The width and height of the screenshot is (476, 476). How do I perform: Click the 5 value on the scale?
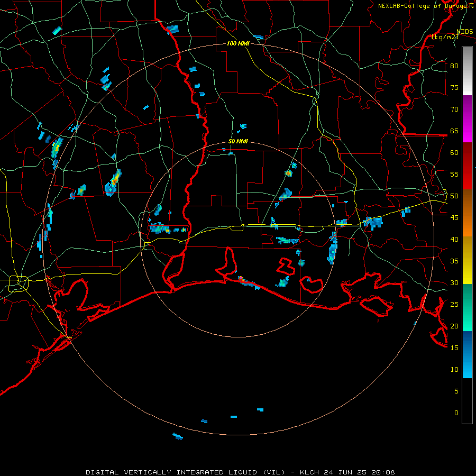456,391
